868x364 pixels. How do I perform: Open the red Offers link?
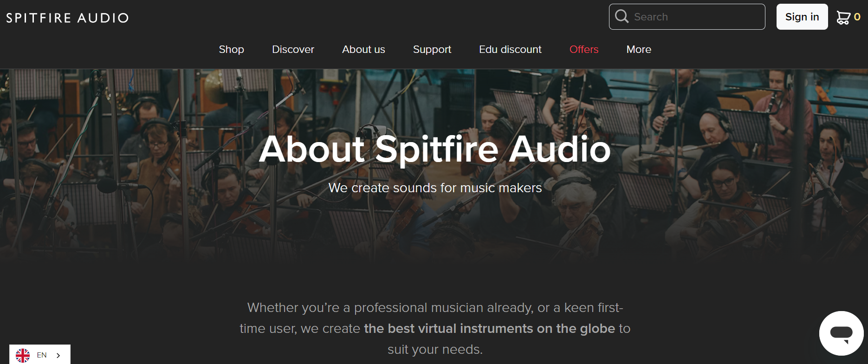click(x=583, y=49)
